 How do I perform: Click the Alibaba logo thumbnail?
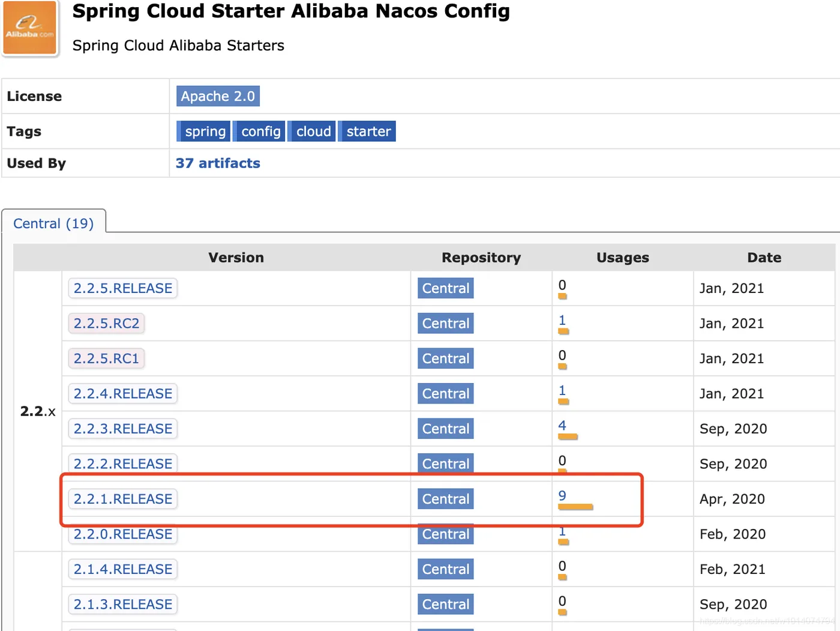(x=30, y=28)
